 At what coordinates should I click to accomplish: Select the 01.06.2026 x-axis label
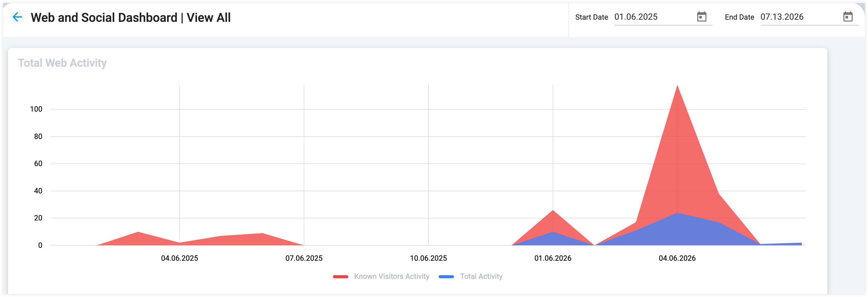553,258
